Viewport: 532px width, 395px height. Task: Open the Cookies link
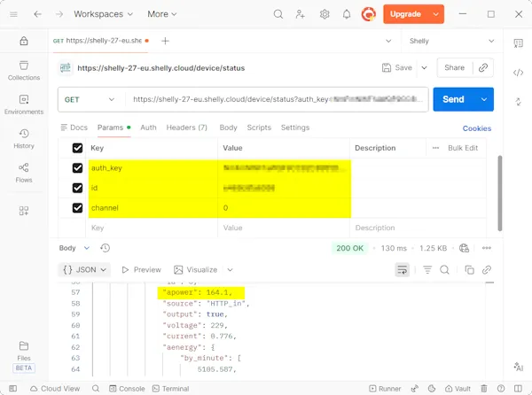(x=476, y=128)
